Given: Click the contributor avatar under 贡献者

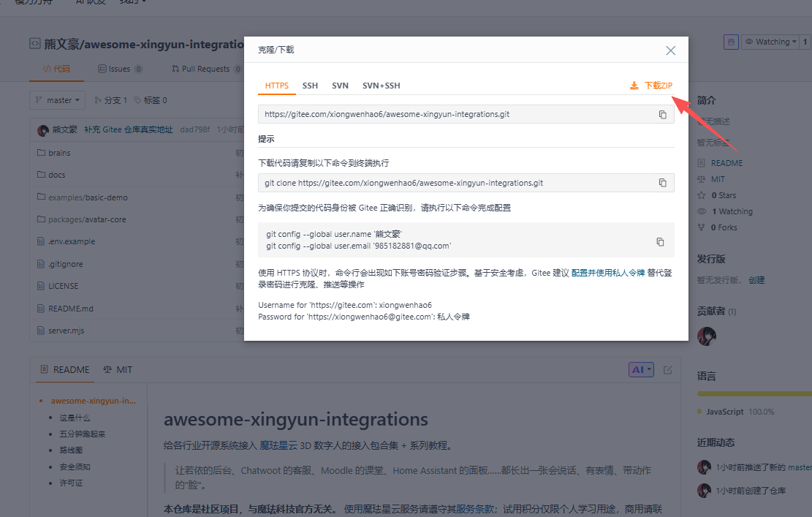Looking at the screenshot, I should pos(706,336).
